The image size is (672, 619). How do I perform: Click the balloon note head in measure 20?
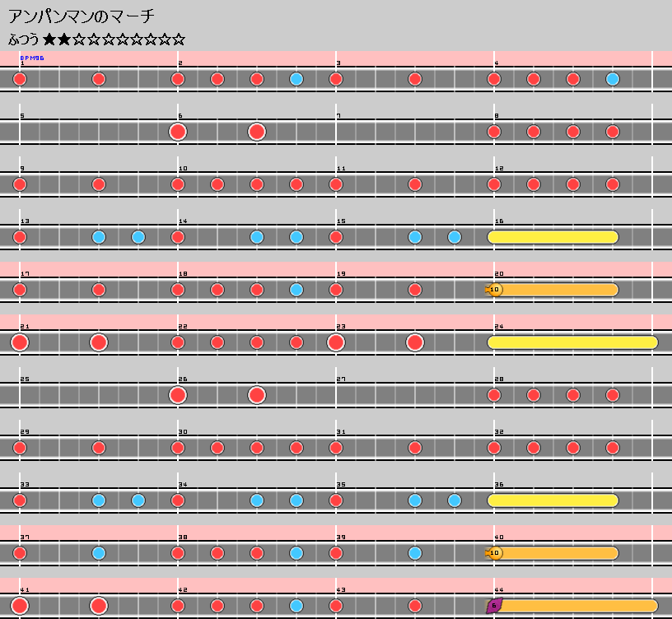click(494, 290)
